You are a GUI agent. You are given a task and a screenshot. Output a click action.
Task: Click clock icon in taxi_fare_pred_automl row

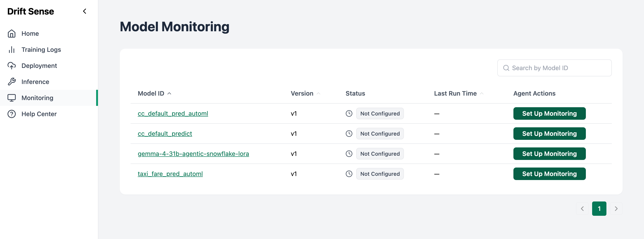[349, 174]
